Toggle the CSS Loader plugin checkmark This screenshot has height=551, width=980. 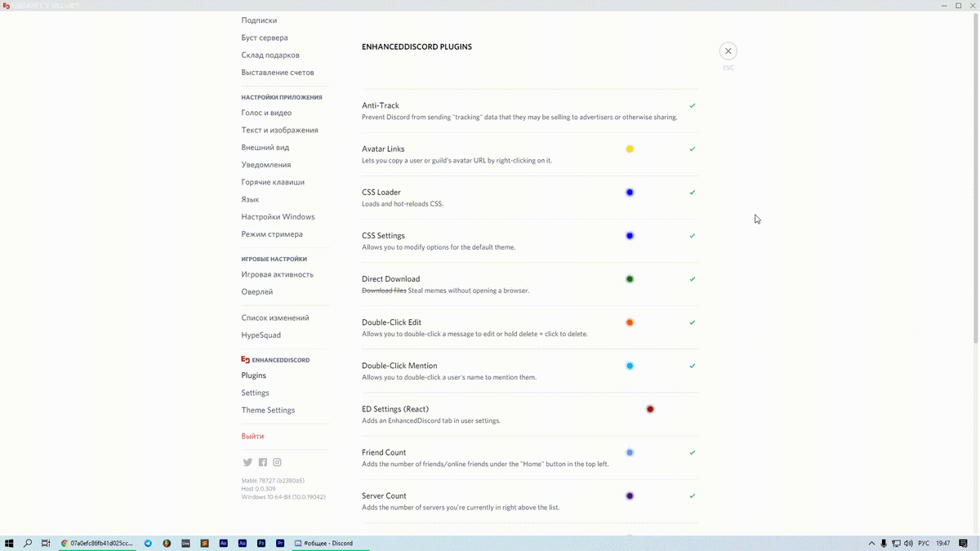tap(693, 193)
